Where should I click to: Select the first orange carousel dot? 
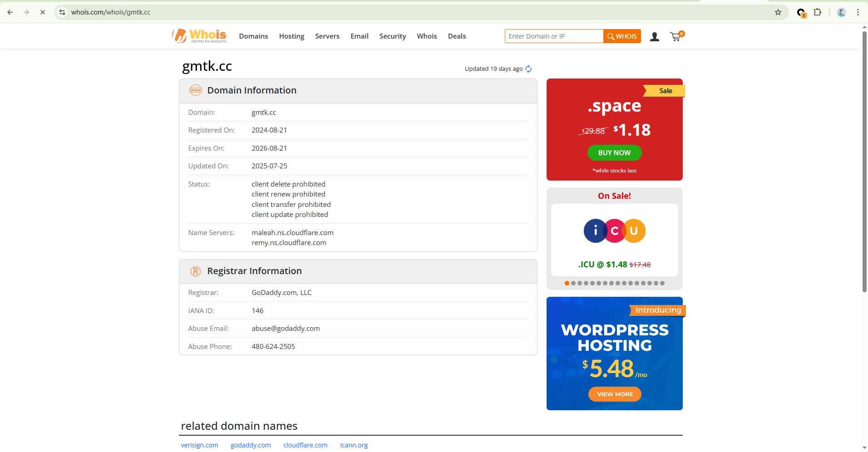567,283
